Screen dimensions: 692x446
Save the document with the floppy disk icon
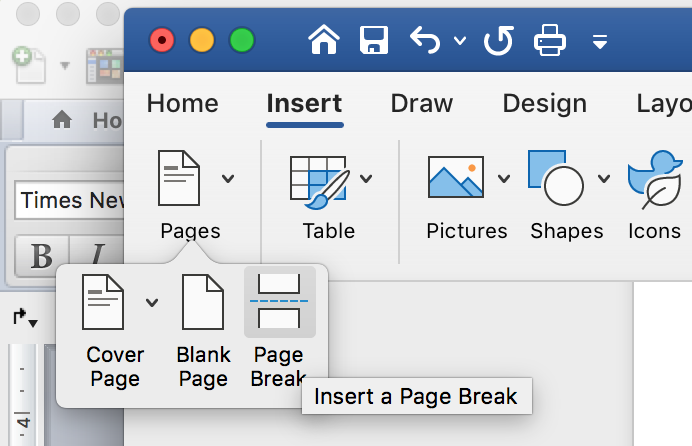click(374, 40)
